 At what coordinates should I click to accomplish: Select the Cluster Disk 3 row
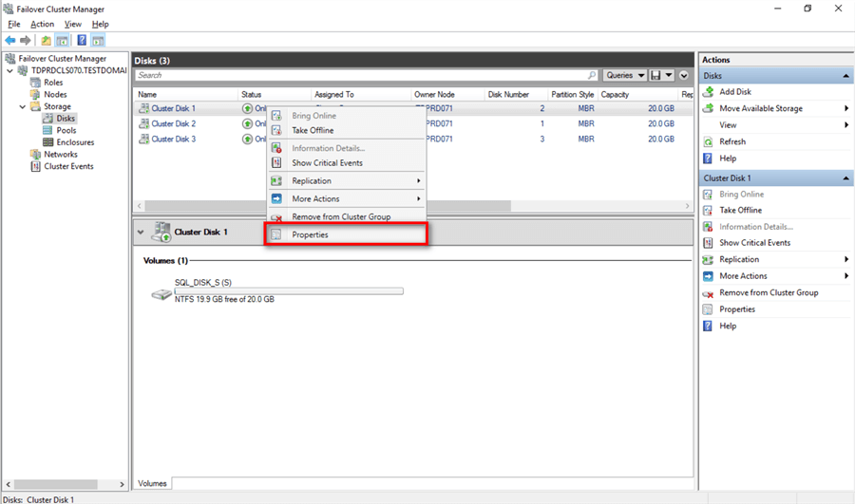click(174, 139)
